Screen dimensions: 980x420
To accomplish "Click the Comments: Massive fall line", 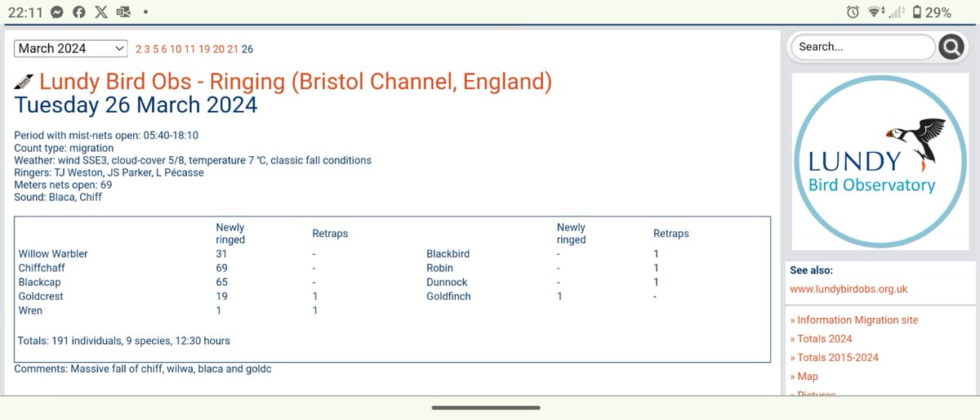I will 143,369.
